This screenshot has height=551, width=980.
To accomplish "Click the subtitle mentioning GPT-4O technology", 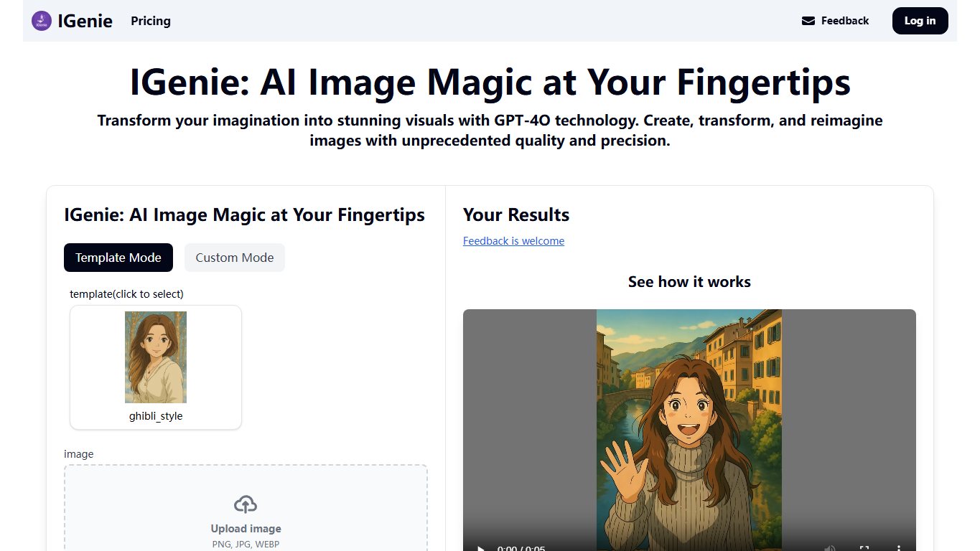I will point(490,131).
